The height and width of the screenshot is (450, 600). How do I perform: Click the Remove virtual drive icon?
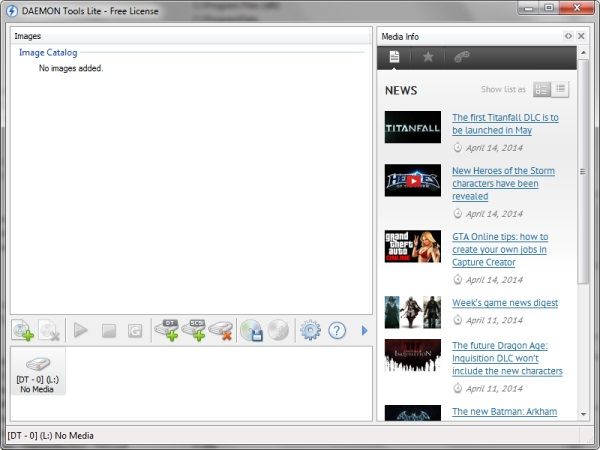(x=221, y=331)
